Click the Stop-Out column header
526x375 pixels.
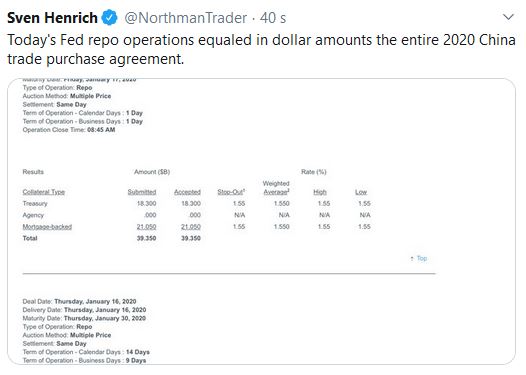pos(231,192)
